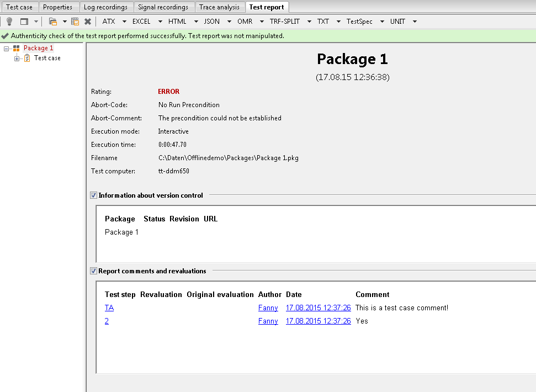
Task: Click the Revision column header
Action: tap(184, 219)
